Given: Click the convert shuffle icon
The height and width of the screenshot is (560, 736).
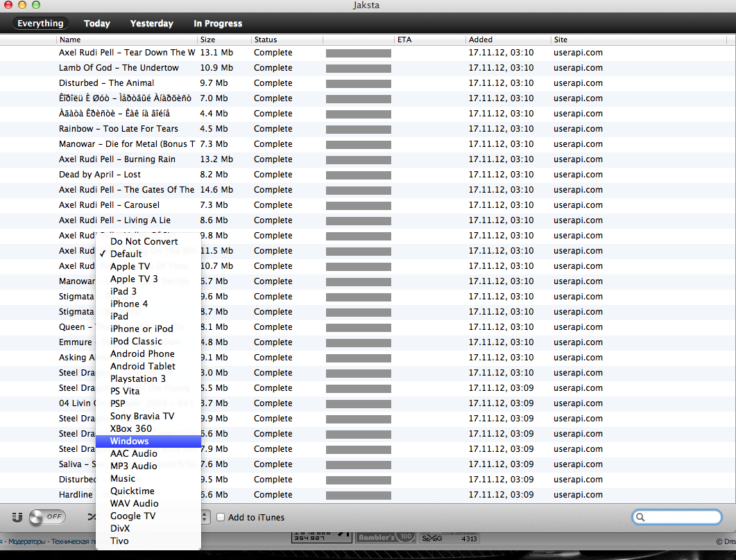Looking at the screenshot, I should click(x=91, y=517).
